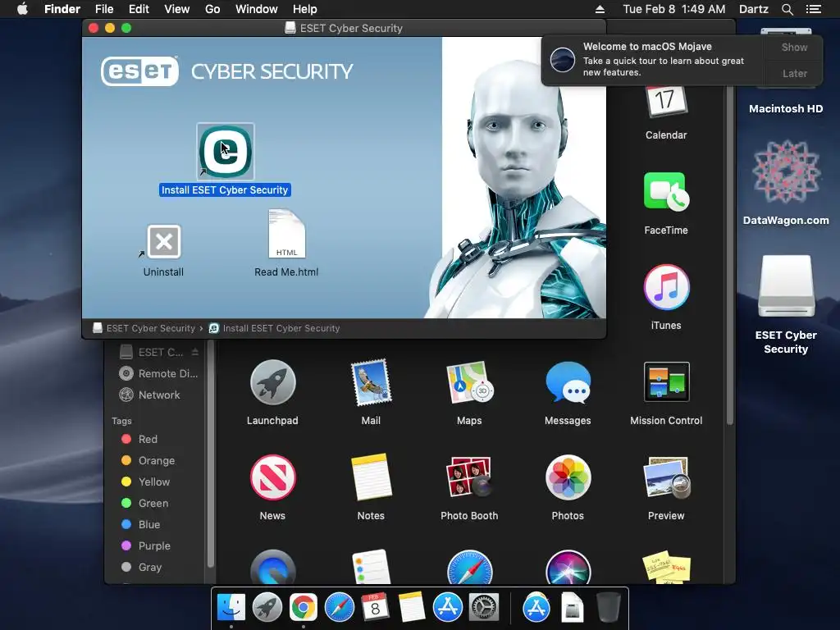Select Install ESET Cyber Security path item
This screenshot has height=630, width=840.
(x=274, y=328)
